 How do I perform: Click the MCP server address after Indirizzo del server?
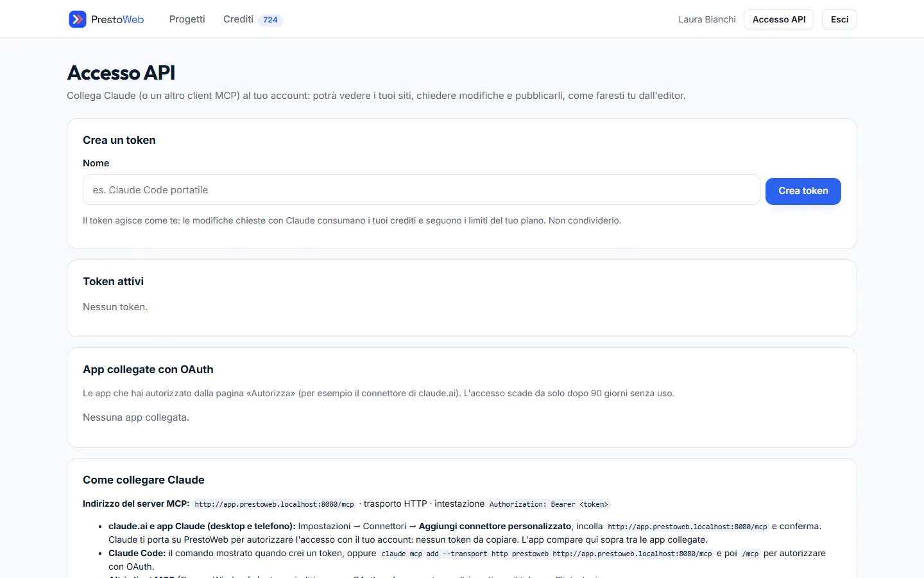(275, 504)
